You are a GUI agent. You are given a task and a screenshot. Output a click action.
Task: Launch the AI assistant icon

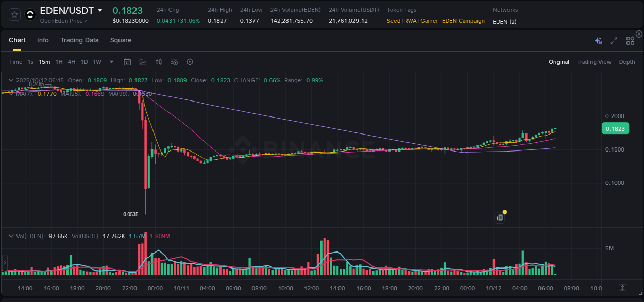click(598, 40)
